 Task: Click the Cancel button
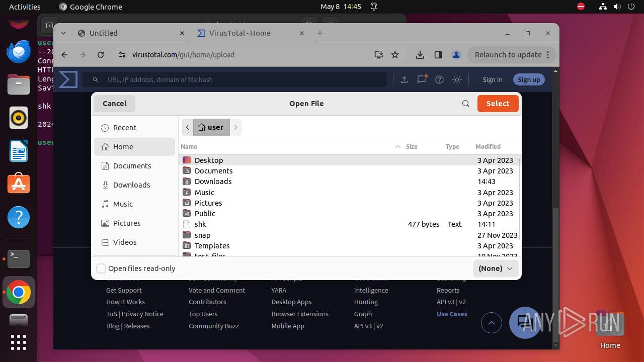pos(115,104)
